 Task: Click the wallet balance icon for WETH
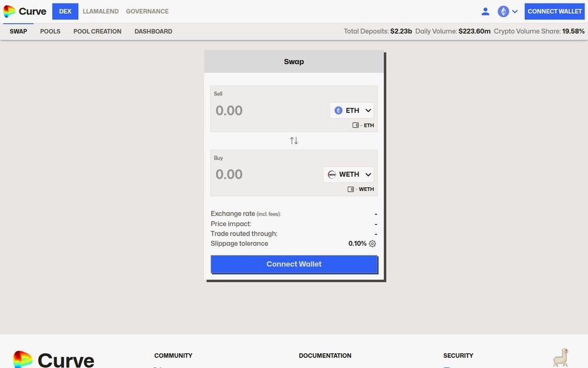[x=350, y=189]
